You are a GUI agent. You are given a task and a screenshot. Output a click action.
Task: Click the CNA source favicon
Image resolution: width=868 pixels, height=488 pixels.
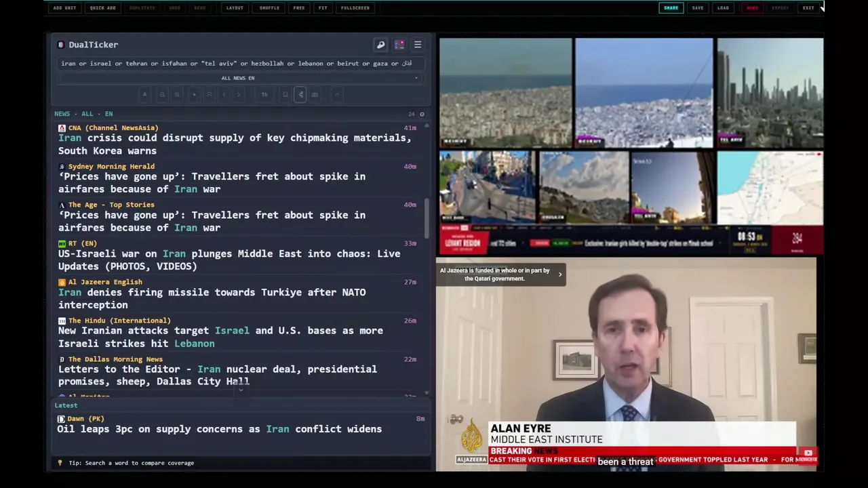(x=62, y=127)
